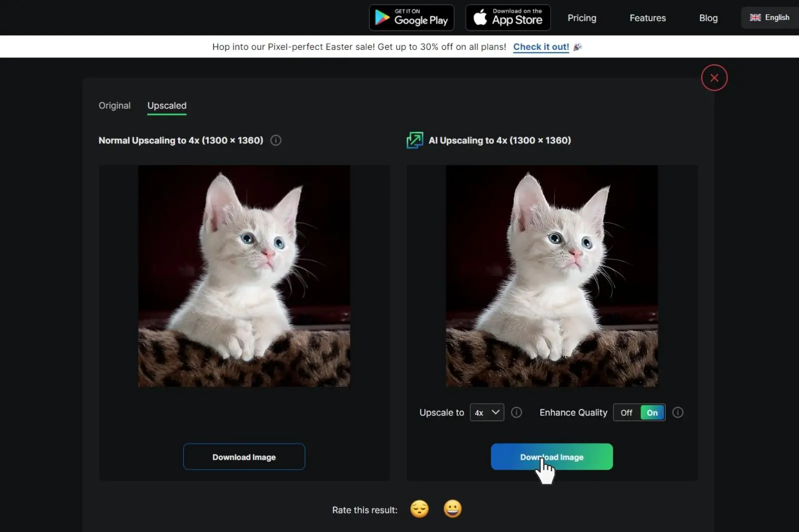
Task: Open the Upscale to 4x dropdown
Action: point(487,413)
